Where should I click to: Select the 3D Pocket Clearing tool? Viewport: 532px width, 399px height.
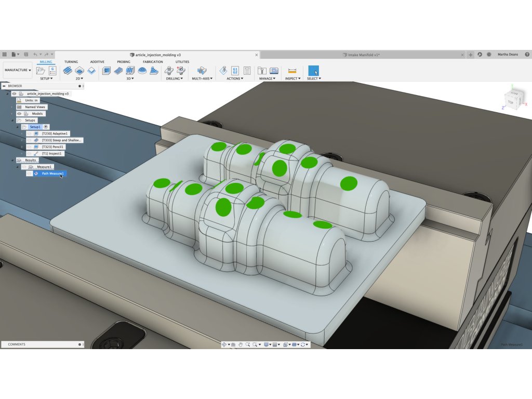118,71
